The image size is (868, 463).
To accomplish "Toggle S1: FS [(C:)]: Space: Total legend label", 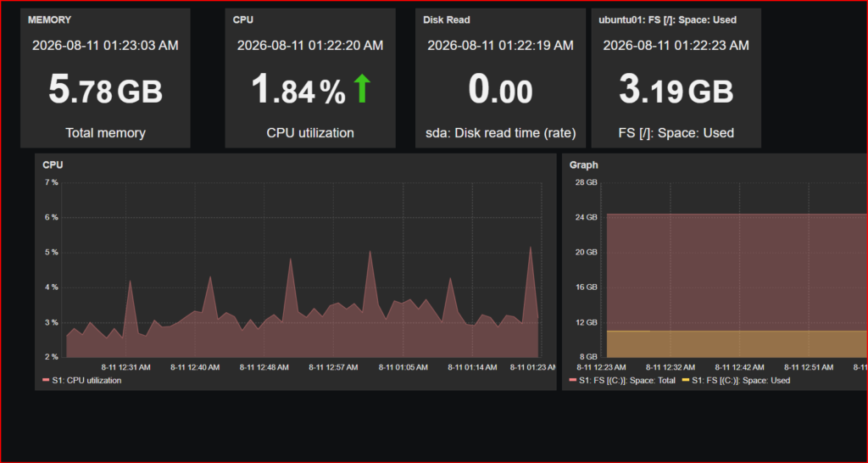I will (x=626, y=381).
